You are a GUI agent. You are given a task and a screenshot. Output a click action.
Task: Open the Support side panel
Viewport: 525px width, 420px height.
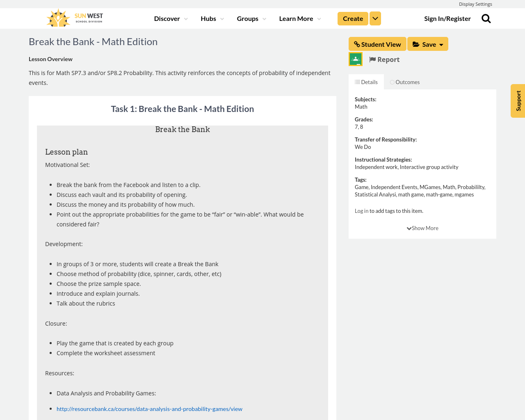click(518, 100)
